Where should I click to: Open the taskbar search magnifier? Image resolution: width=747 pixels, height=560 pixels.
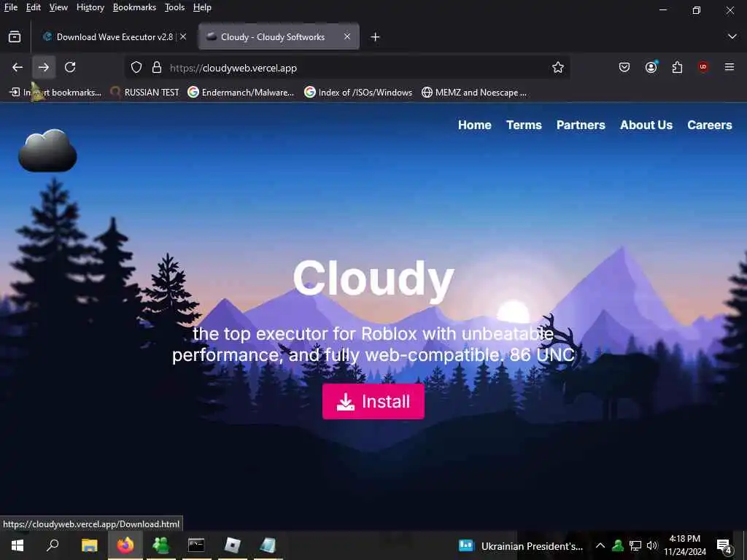tap(53, 545)
